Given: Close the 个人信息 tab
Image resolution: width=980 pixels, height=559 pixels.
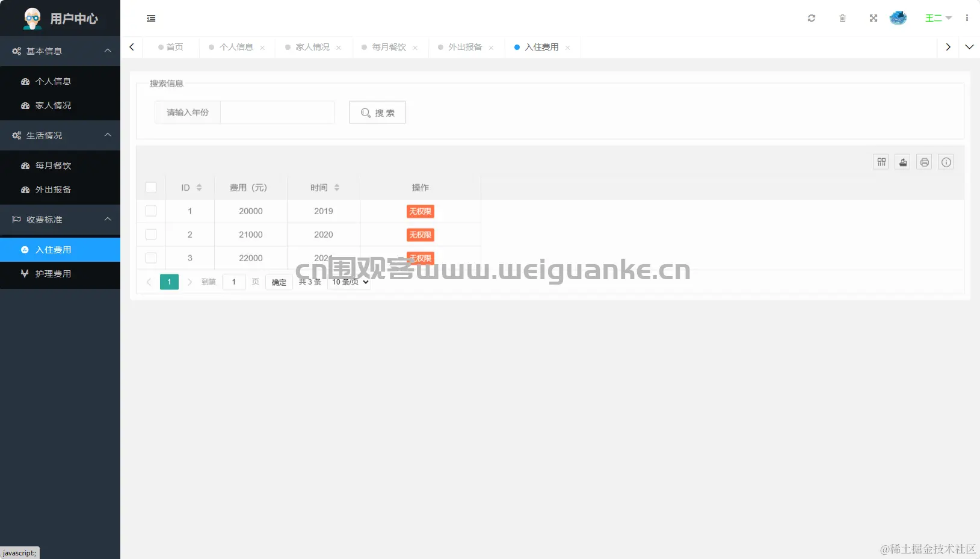Looking at the screenshot, I should [262, 48].
